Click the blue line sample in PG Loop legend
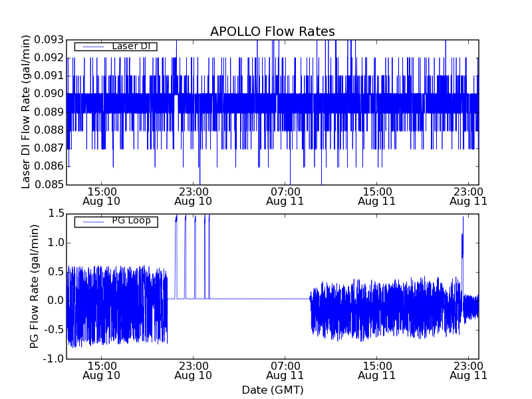Viewport: 532px width, 399px height. click(92, 221)
